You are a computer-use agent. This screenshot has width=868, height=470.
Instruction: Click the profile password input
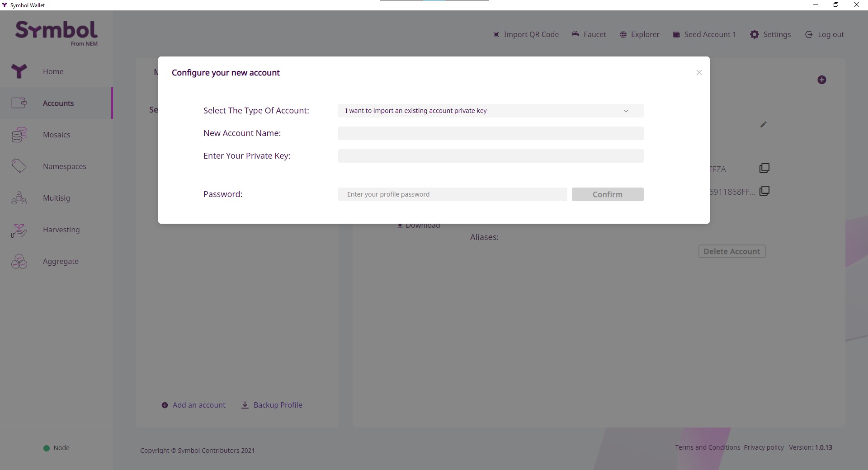click(x=452, y=194)
